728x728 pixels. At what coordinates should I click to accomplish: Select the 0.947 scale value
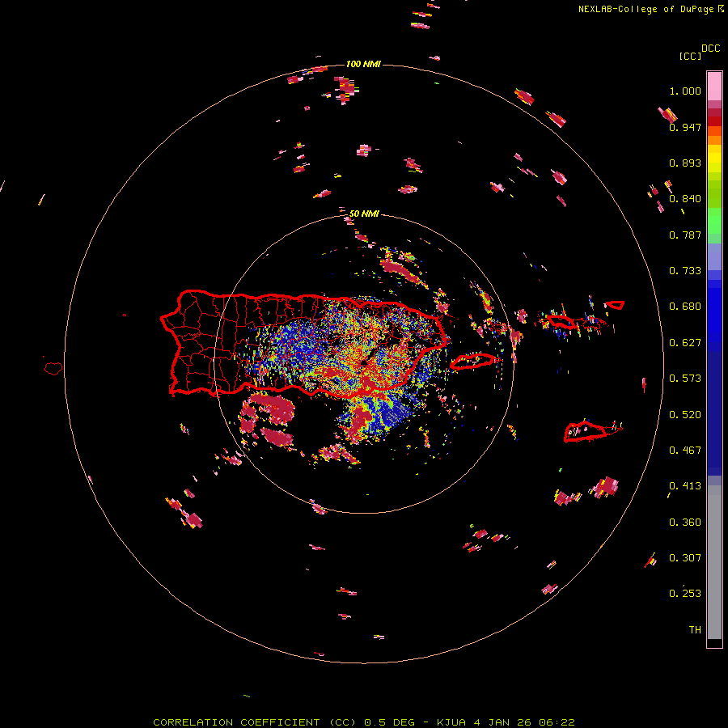coord(685,127)
